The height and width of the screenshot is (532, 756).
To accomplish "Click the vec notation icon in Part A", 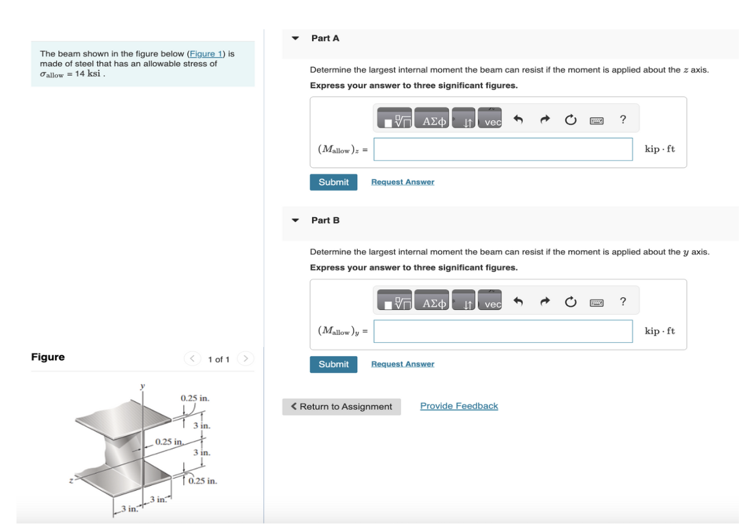I will (x=490, y=120).
